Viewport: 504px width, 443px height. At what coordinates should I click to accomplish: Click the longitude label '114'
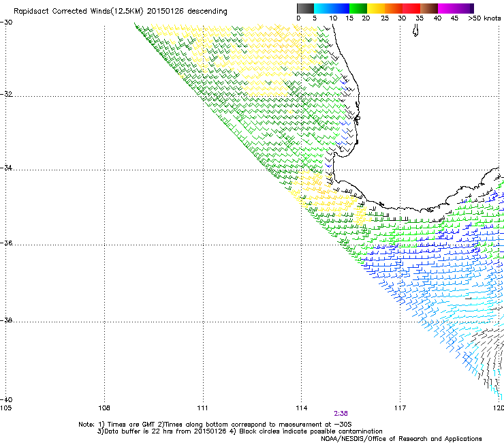[301, 408]
